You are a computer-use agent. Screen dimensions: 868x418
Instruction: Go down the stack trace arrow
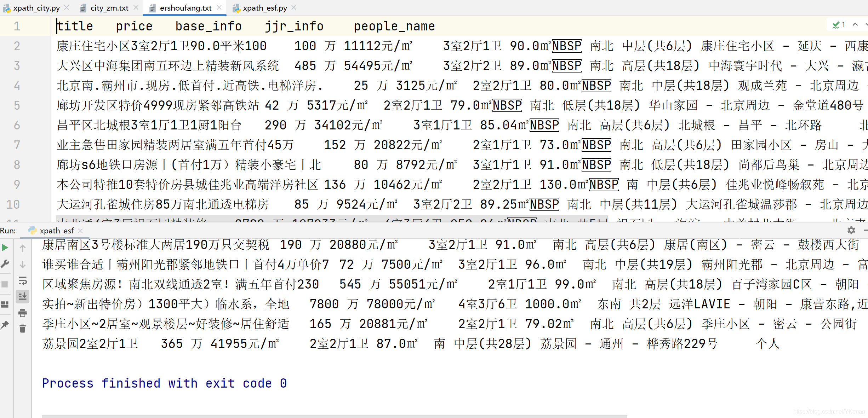tap(23, 265)
